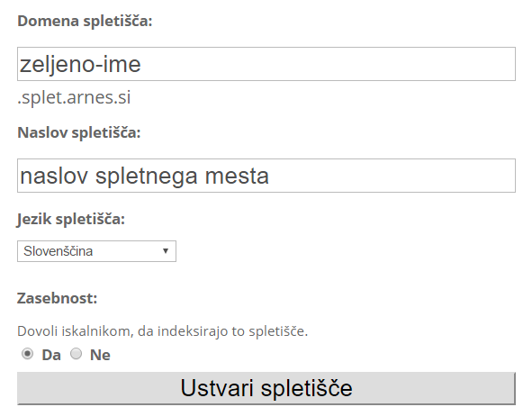Select the Da radio button
532x407 pixels.
(28, 354)
